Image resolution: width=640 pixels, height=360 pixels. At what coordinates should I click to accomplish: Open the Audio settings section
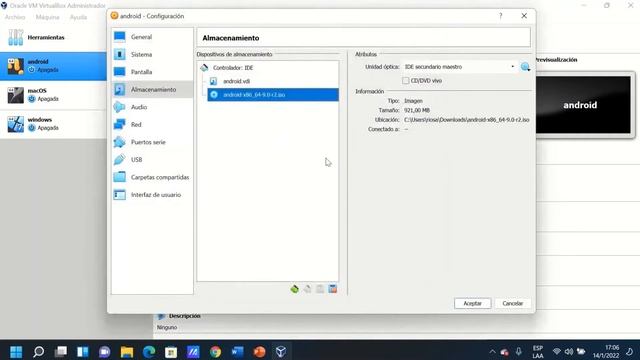coord(152,107)
